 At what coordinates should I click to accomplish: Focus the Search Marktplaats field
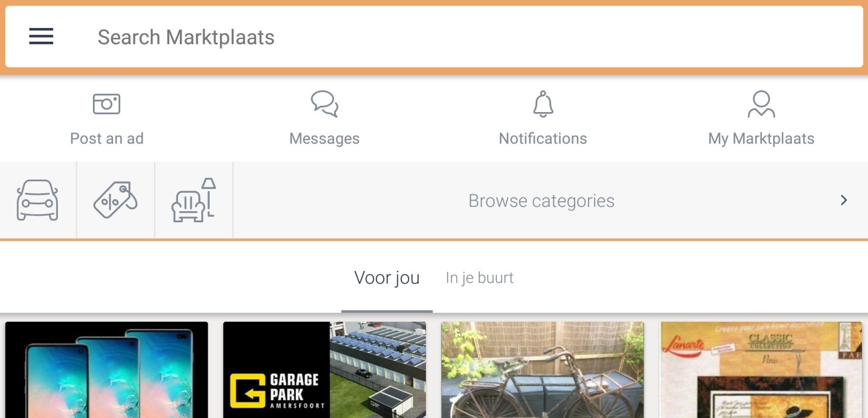434,37
